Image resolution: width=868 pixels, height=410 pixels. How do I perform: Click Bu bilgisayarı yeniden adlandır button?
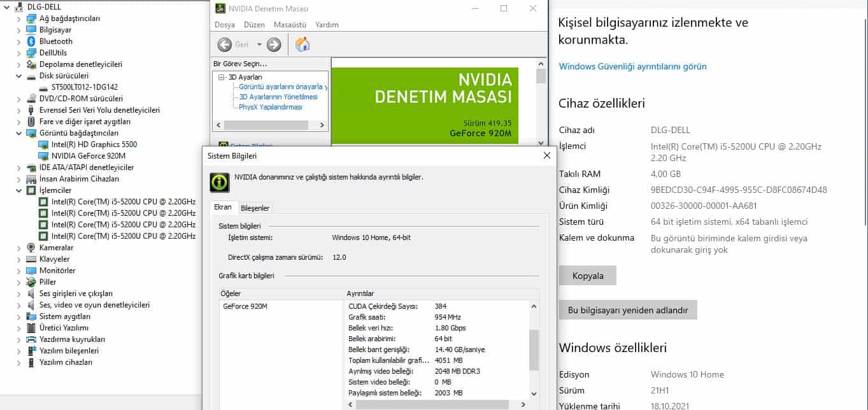point(628,310)
